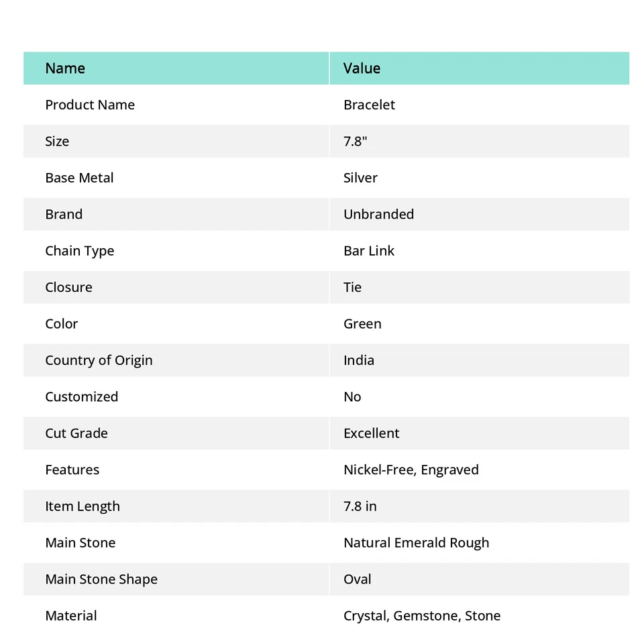
Task: Click the Size value 7.8"
Action: click(x=356, y=142)
